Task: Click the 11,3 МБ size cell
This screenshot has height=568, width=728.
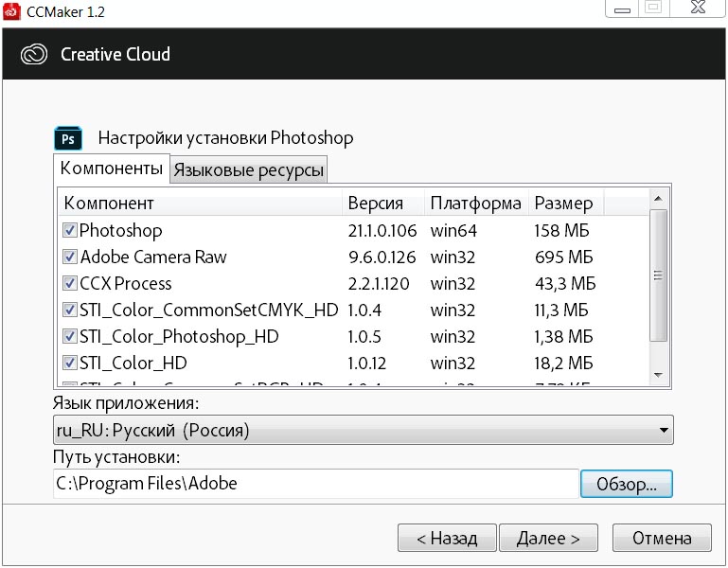Action: [561, 311]
